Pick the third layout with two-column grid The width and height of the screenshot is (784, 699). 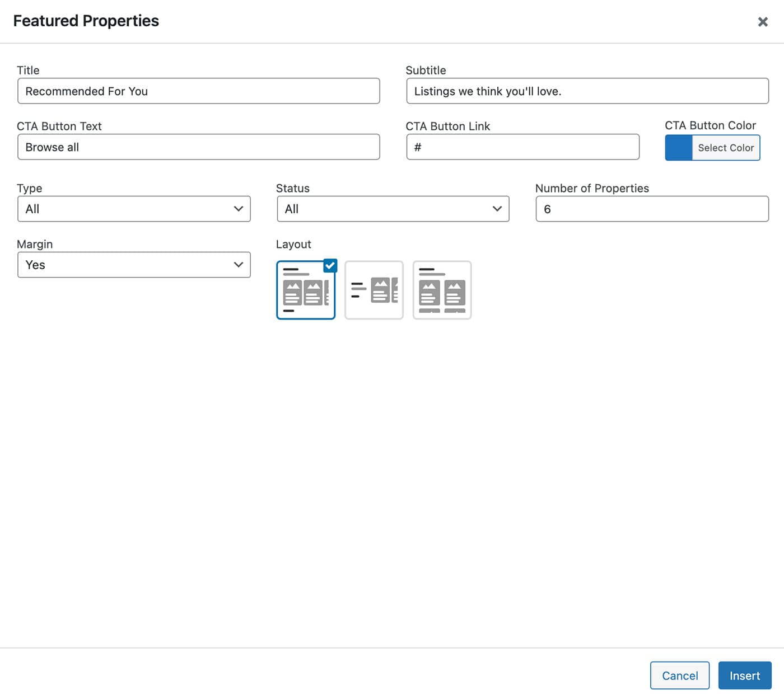pyautogui.click(x=442, y=290)
